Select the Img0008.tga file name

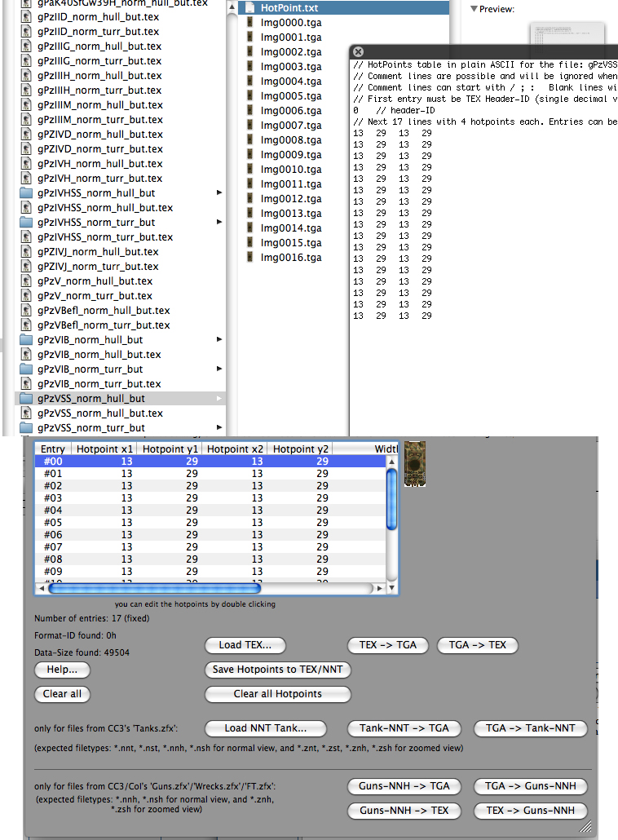tap(291, 139)
